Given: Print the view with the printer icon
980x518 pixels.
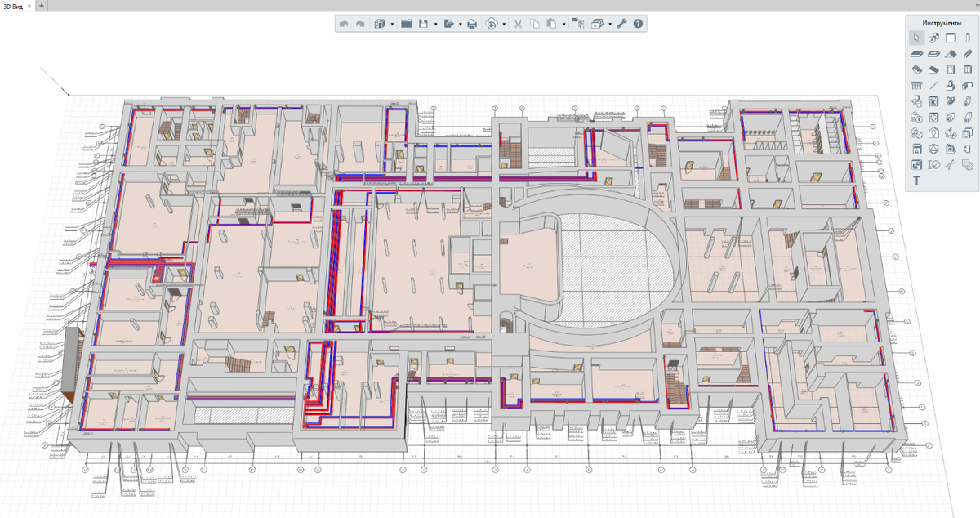Looking at the screenshot, I should click(472, 24).
